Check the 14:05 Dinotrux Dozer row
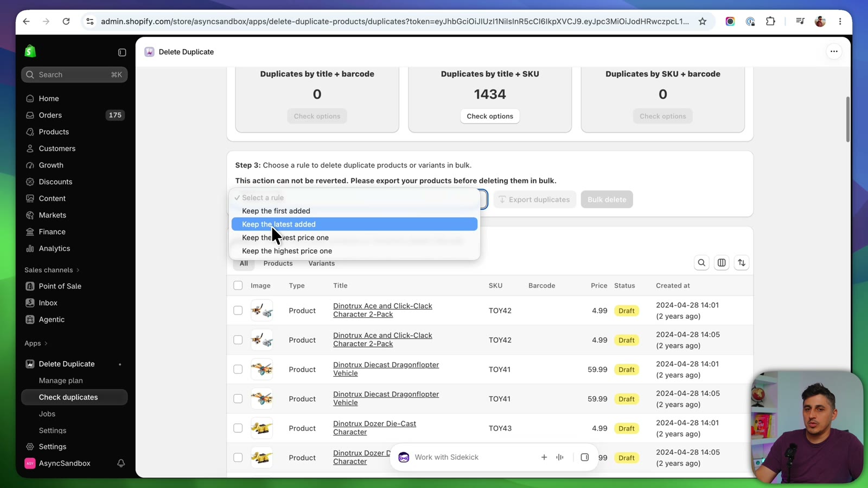 (x=238, y=458)
